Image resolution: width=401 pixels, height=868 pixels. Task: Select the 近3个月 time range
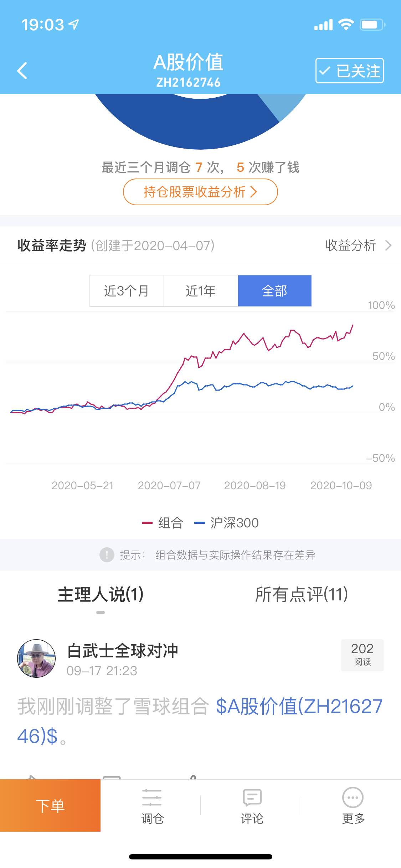pyautogui.click(x=127, y=291)
